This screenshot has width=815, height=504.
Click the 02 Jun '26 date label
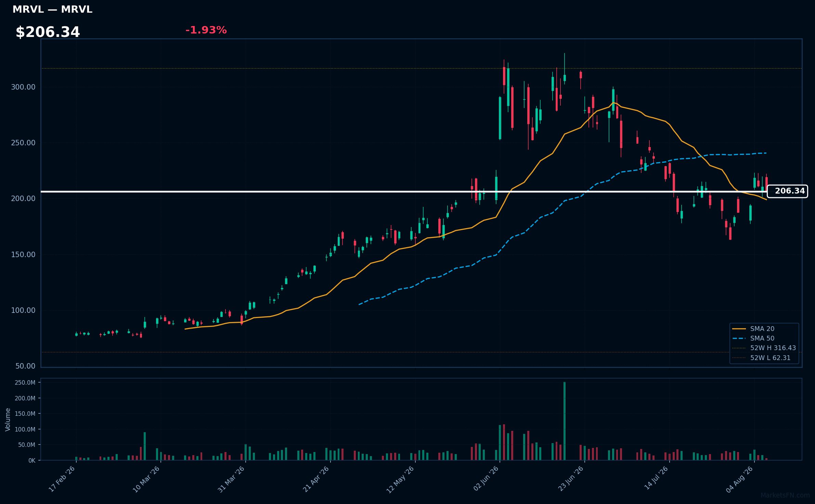pyautogui.click(x=486, y=479)
